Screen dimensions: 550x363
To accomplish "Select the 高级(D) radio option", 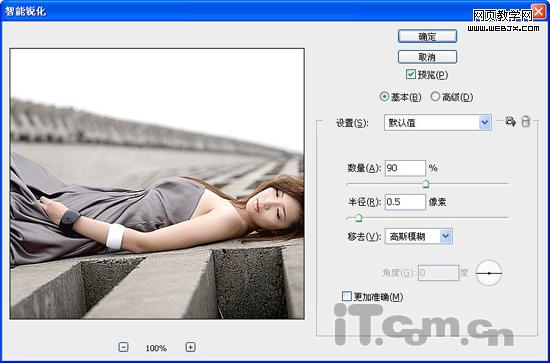I will [x=435, y=96].
